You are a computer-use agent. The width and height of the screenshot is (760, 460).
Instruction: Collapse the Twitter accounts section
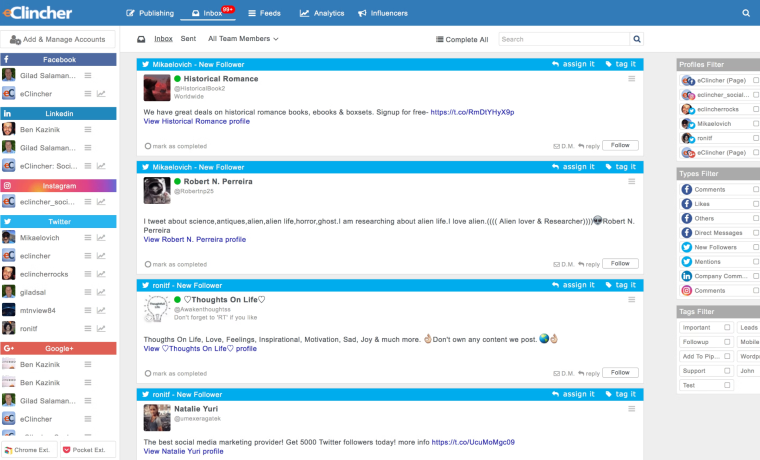point(59,222)
